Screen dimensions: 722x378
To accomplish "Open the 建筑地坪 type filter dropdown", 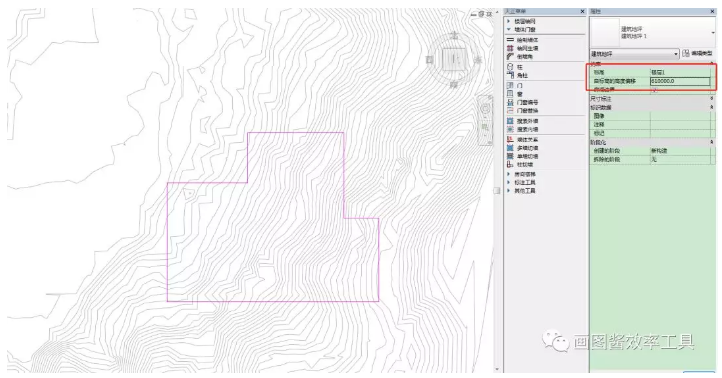I will (634, 54).
